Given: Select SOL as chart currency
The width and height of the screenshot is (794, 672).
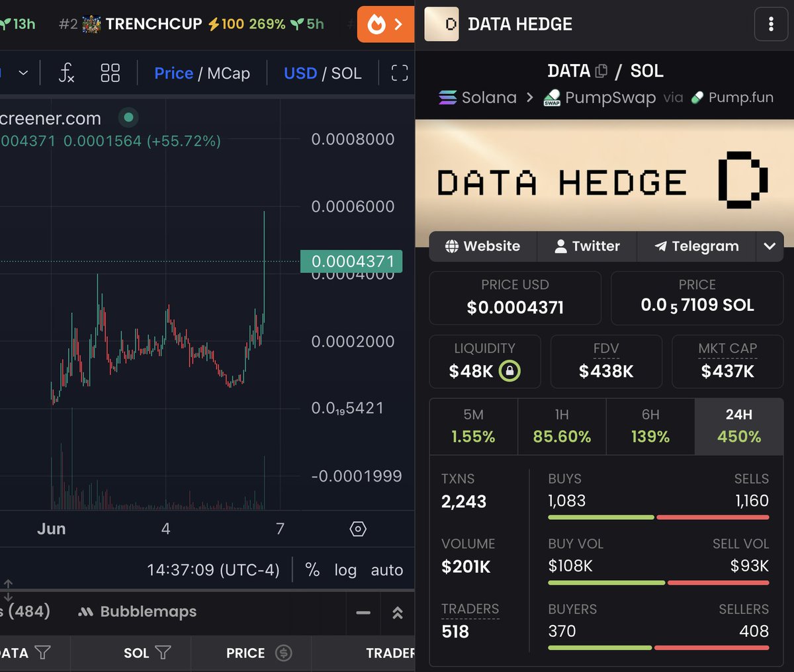Looking at the screenshot, I should coord(346,73).
